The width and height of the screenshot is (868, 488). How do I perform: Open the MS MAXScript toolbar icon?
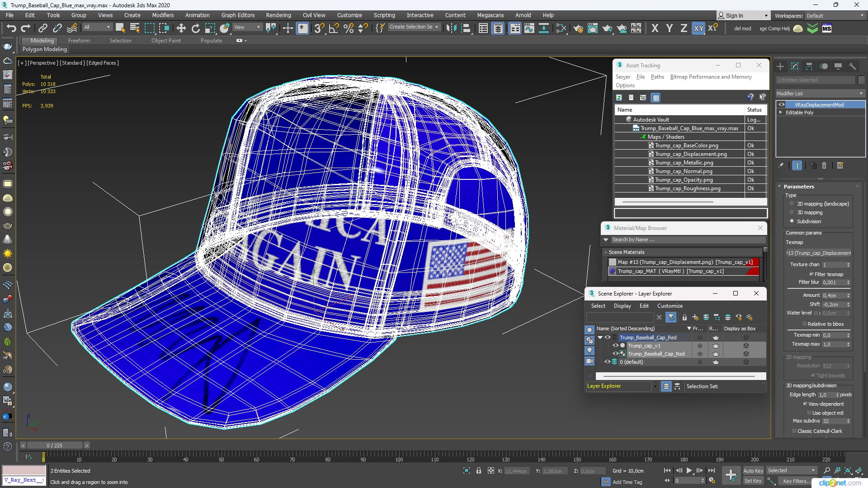(x=827, y=28)
